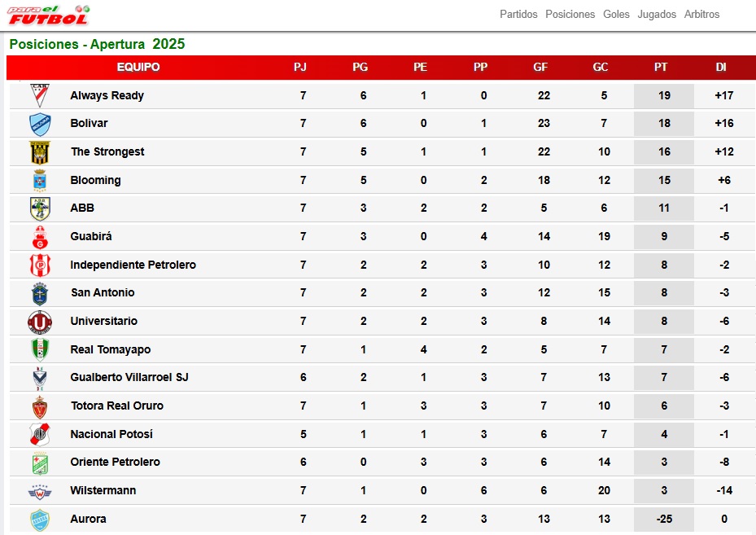This screenshot has height=535, width=756.
Task: Open the Jugados navigation link
Action: coord(657,15)
